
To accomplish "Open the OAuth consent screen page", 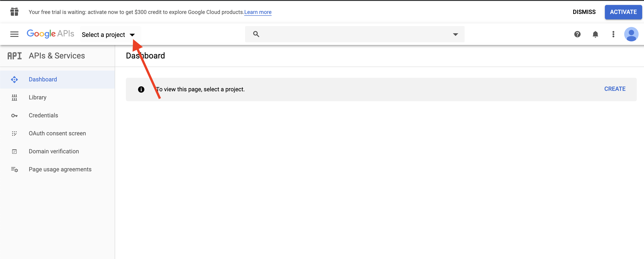I will pyautogui.click(x=57, y=134).
